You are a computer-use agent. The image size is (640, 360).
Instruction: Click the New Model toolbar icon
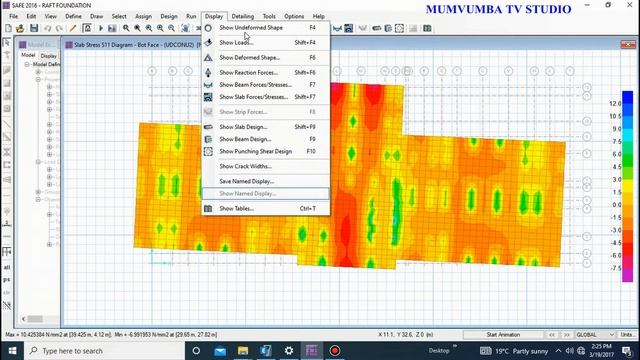click(x=8, y=28)
